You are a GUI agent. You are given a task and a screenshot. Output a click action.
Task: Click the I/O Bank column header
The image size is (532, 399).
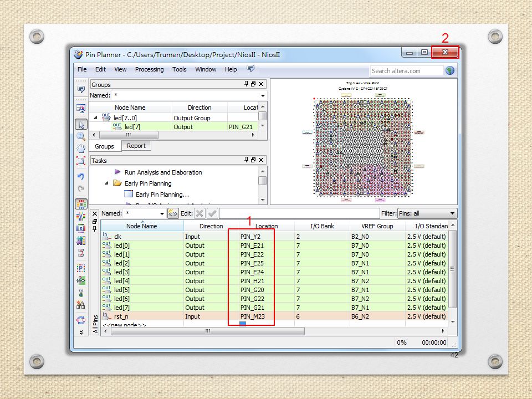point(322,226)
